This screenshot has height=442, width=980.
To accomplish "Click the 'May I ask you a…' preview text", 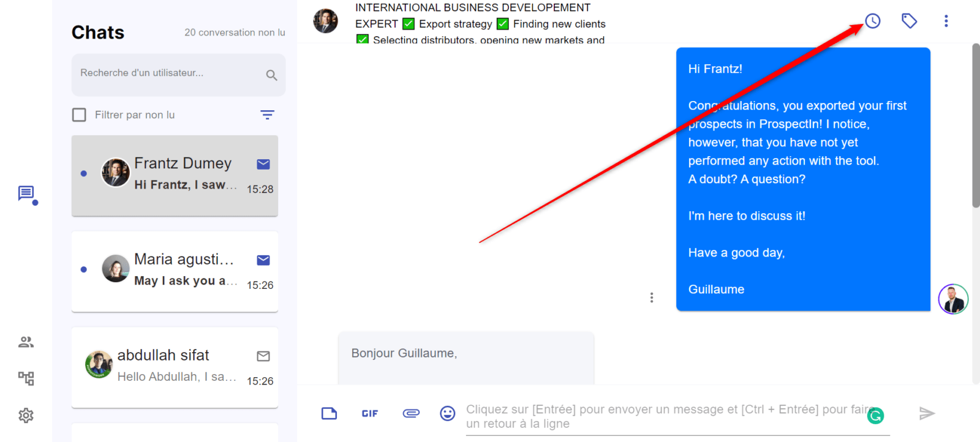I will 186,280.
